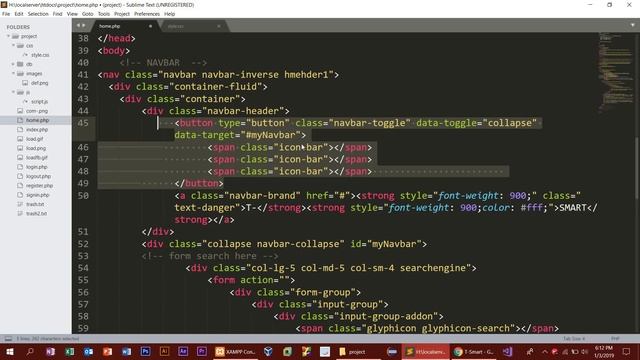Collapse the js folder arrow
The image size is (640, 360).
(13, 92)
